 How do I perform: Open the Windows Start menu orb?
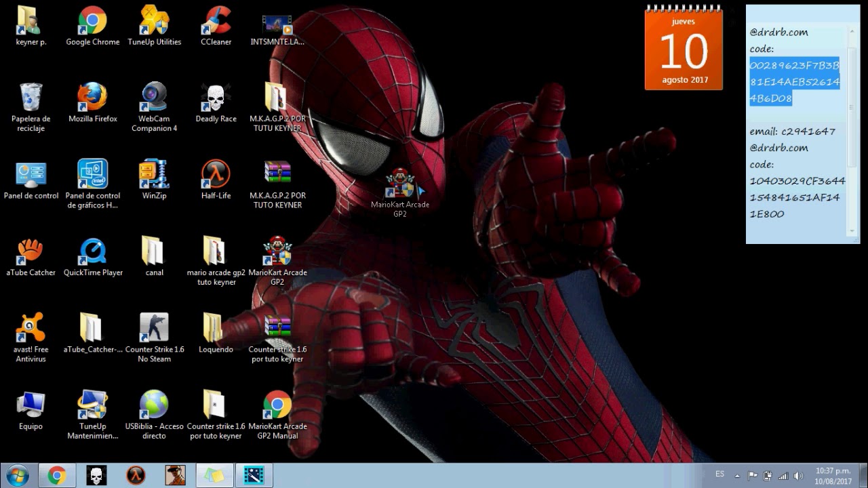17,475
